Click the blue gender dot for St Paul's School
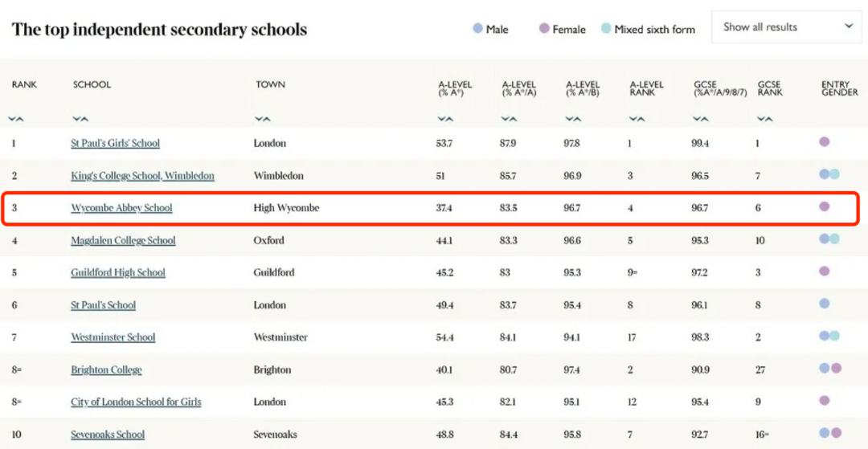 point(825,304)
